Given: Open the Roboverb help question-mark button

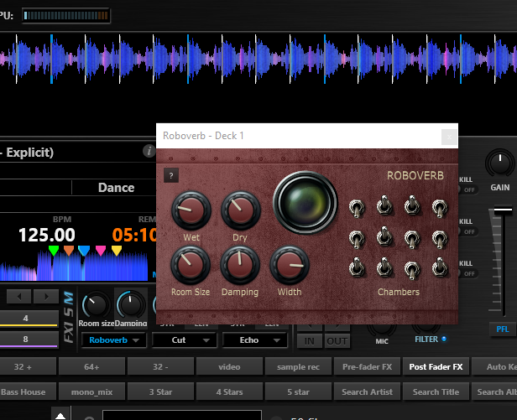Looking at the screenshot, I should tap(171, 175).
